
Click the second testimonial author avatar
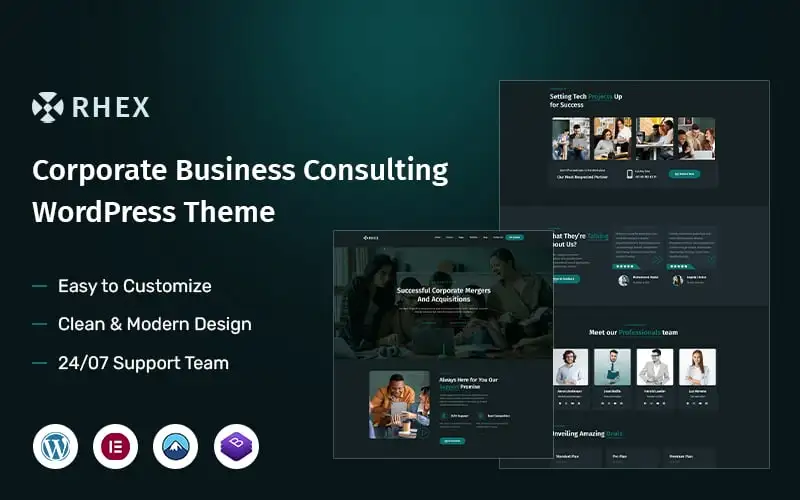point(678,280)
